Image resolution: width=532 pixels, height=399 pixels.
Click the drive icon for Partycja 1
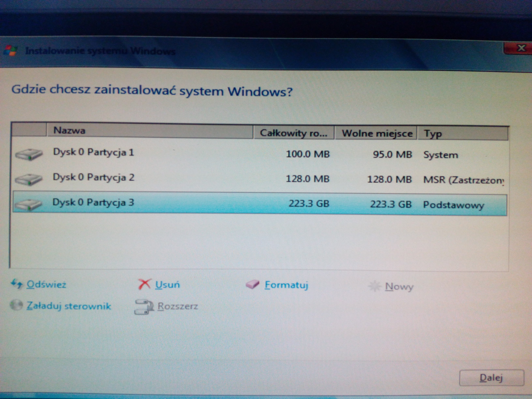29,154
